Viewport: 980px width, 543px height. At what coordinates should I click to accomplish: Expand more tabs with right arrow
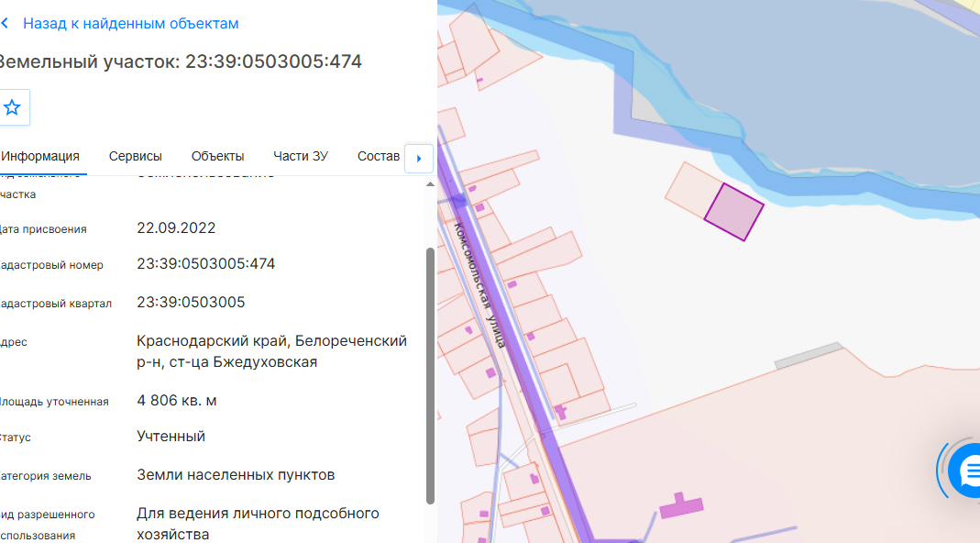click(419, 159)
